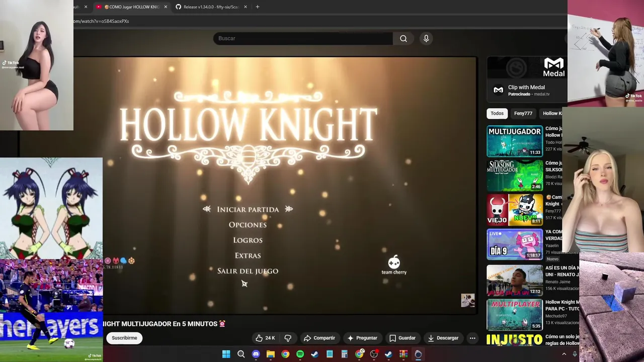
Task: Open the DÍA 9 live stream thumbnail
Action: point(515,244)
